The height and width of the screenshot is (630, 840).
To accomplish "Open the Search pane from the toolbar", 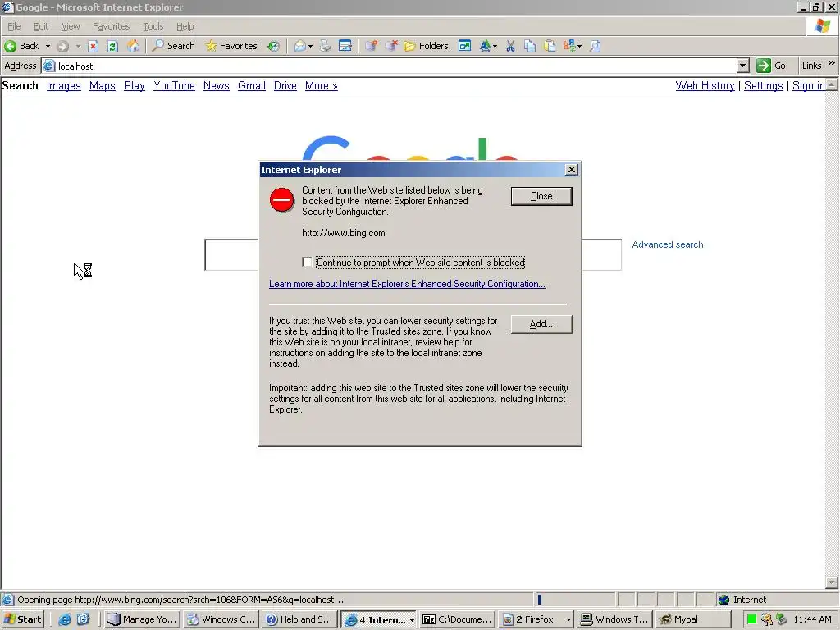I will 174,46.
